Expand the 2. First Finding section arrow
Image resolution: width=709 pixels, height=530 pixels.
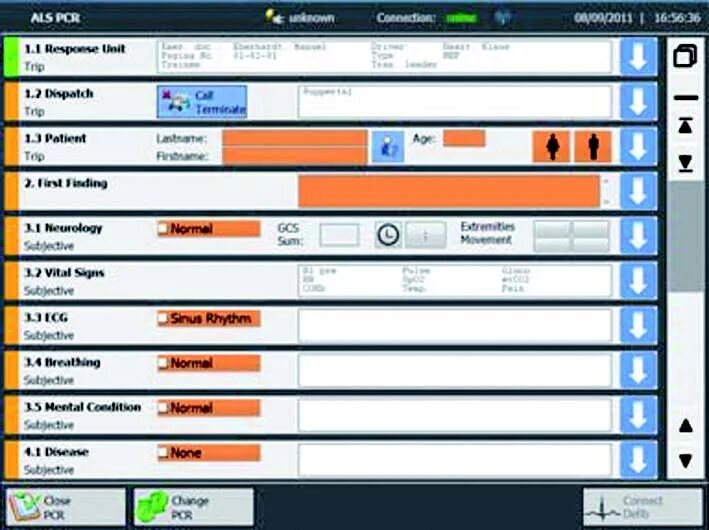click(638, 191)
